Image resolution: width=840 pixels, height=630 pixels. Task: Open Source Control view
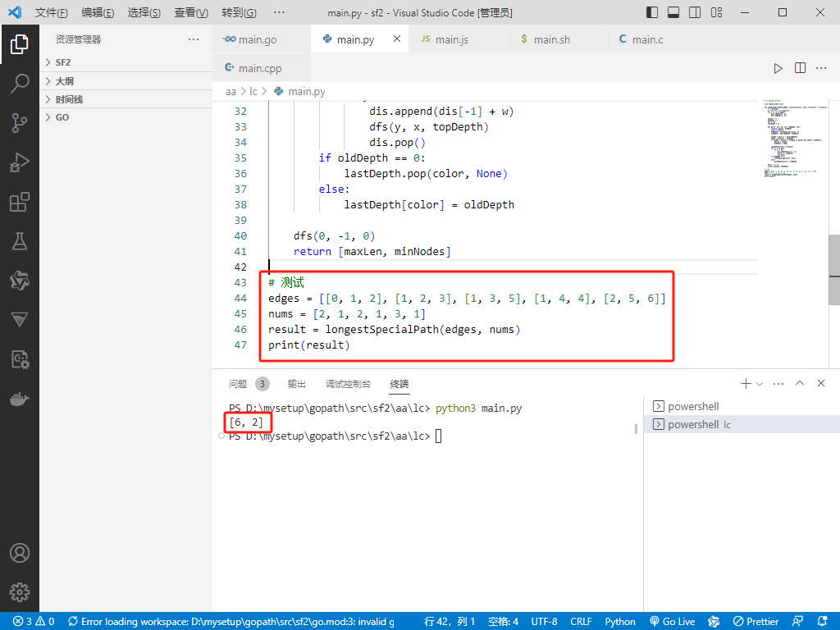20,123
